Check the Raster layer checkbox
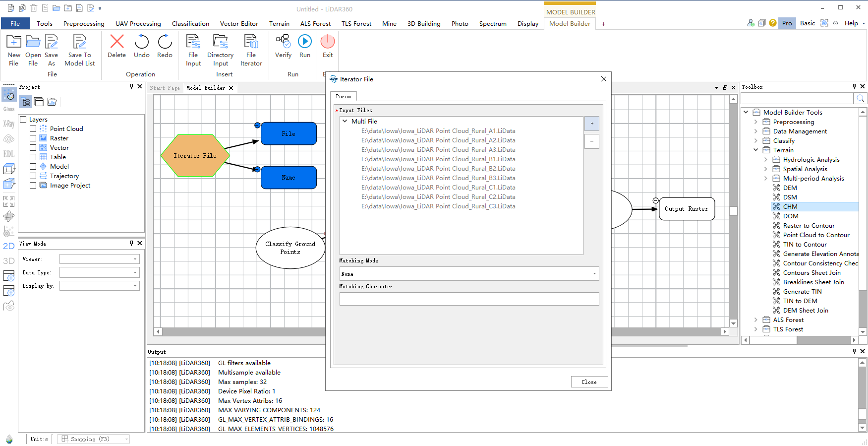The image size is (868, 446). click(x=33, y=138)
